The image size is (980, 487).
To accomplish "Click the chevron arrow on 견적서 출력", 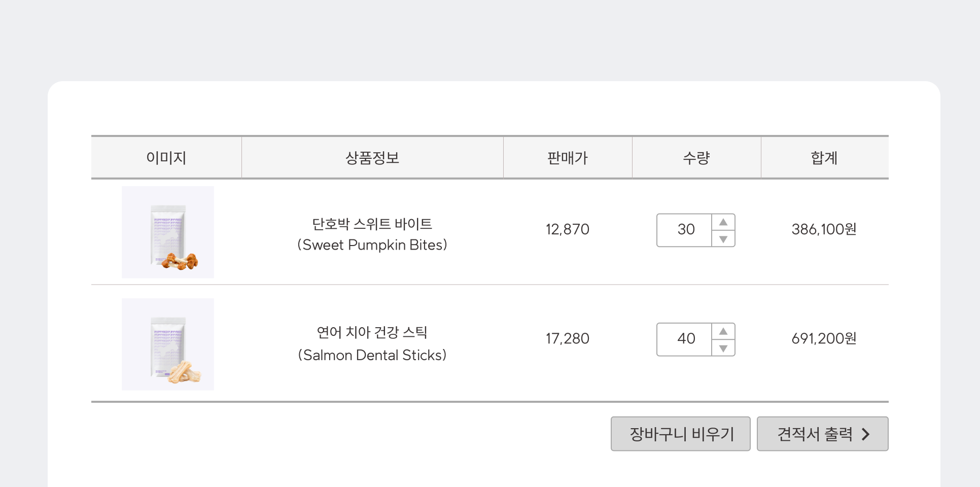I will (x=866, y=434).
